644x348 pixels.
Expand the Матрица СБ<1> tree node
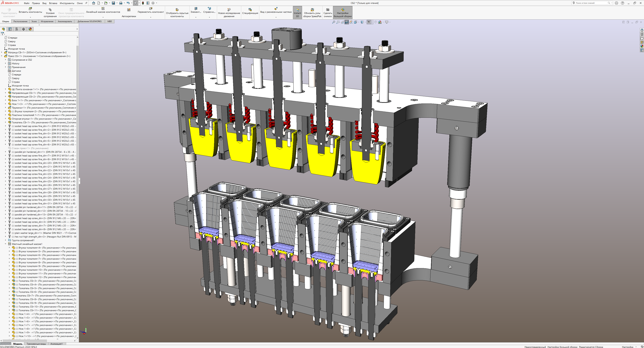pyautogui.click(x=2, y=52)
